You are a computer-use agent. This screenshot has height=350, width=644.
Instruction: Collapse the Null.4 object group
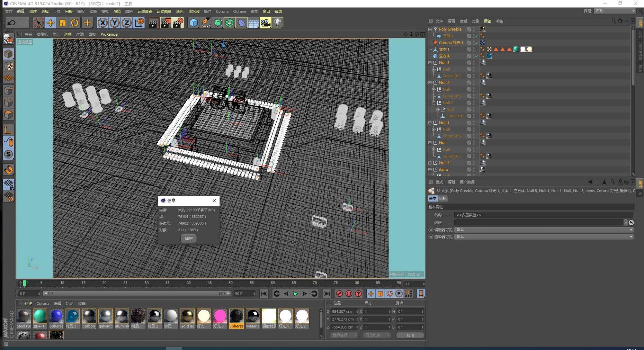point(430,83)
